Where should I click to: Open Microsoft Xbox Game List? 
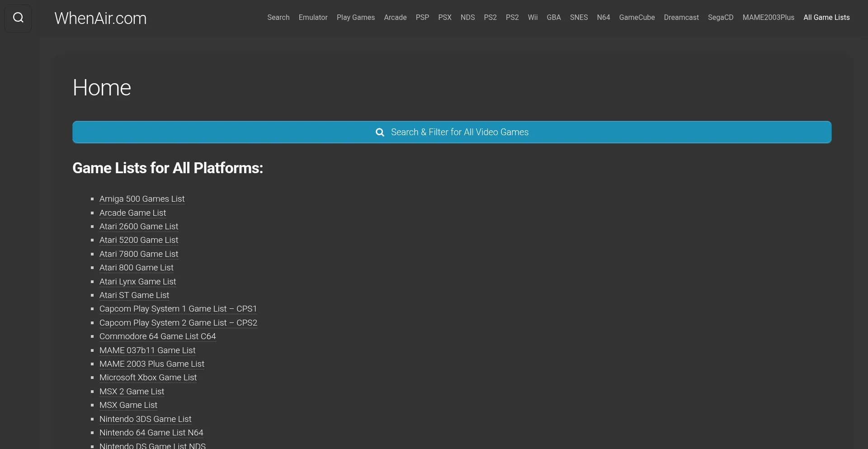[x=148, y=378]
